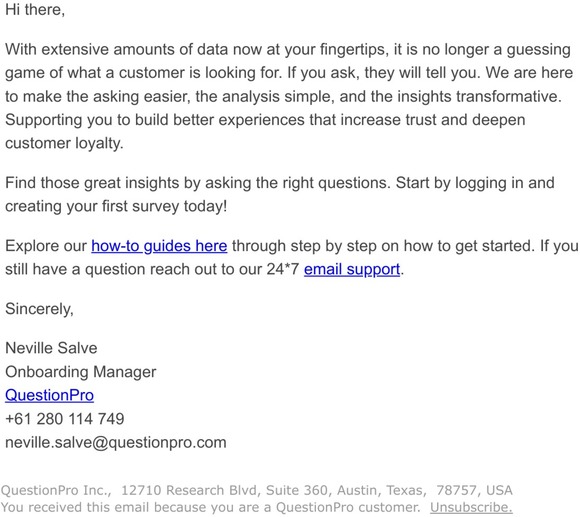Click the Unsubscribe link in footer
This screenshot has height=517, width=580.
coord(471,507)
